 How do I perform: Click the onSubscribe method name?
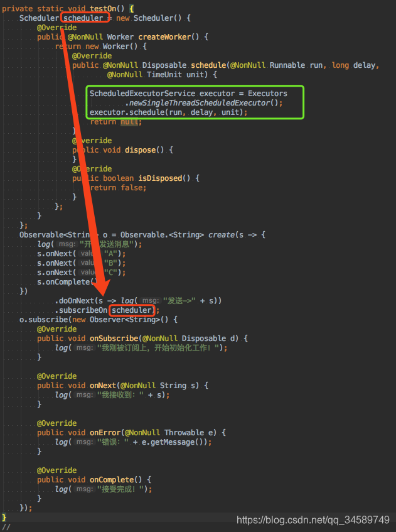(114, 339)
